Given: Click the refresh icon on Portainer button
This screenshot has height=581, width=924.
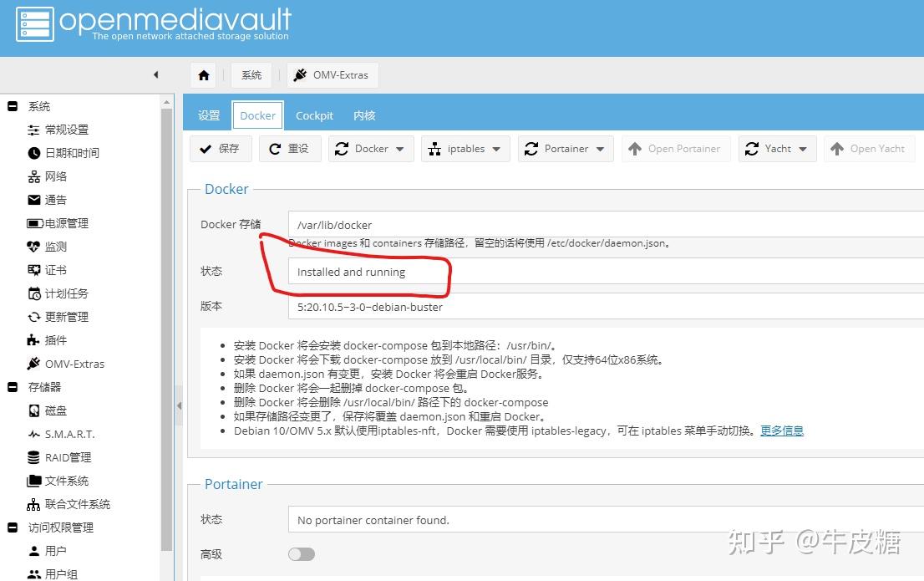Looking at the screenshot, I should coord(531,149).
